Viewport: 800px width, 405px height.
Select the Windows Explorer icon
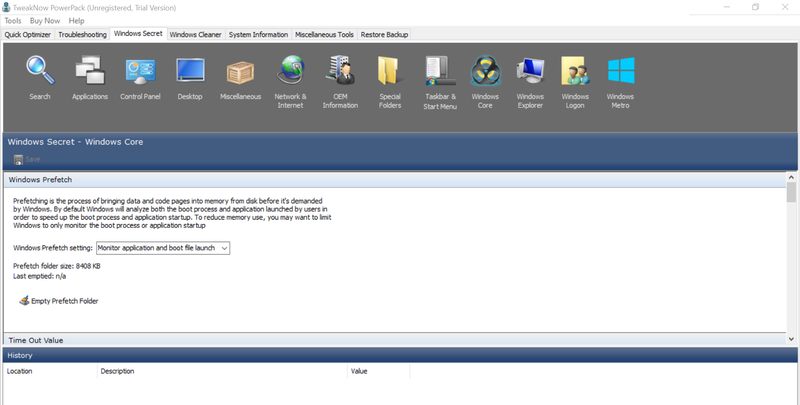pyautogui.click(x=530, y=70)
